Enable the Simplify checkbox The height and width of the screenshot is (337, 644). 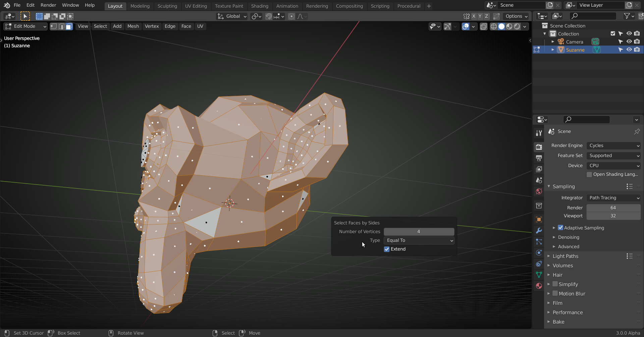pos(555,284)
